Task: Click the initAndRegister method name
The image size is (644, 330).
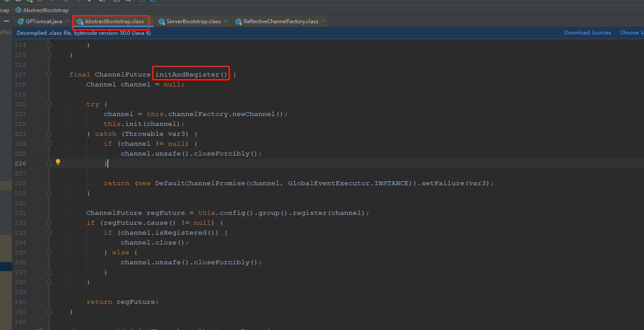Action: pos(187,75)
